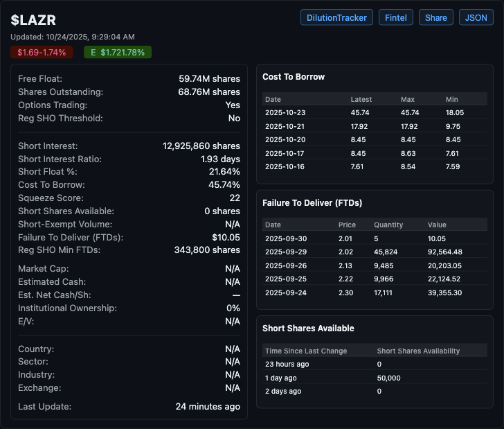504x429 pixels.
Task: Click the Value column header in FTDs table
Action: 437,225
